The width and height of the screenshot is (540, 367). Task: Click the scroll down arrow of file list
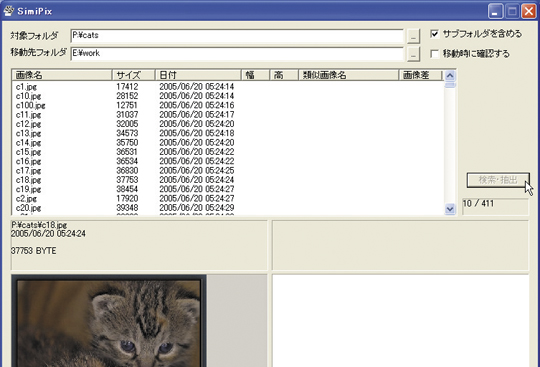(450, 209)
